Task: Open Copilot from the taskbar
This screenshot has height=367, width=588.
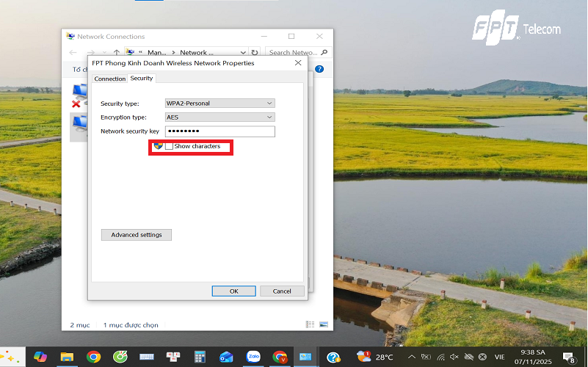Action: (40, 357)
